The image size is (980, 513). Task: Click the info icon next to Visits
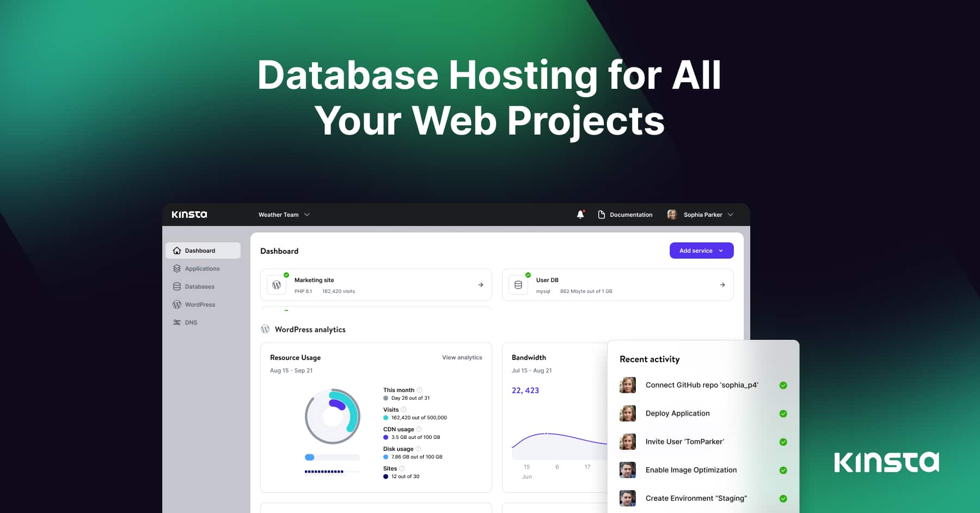pos(403,410)
